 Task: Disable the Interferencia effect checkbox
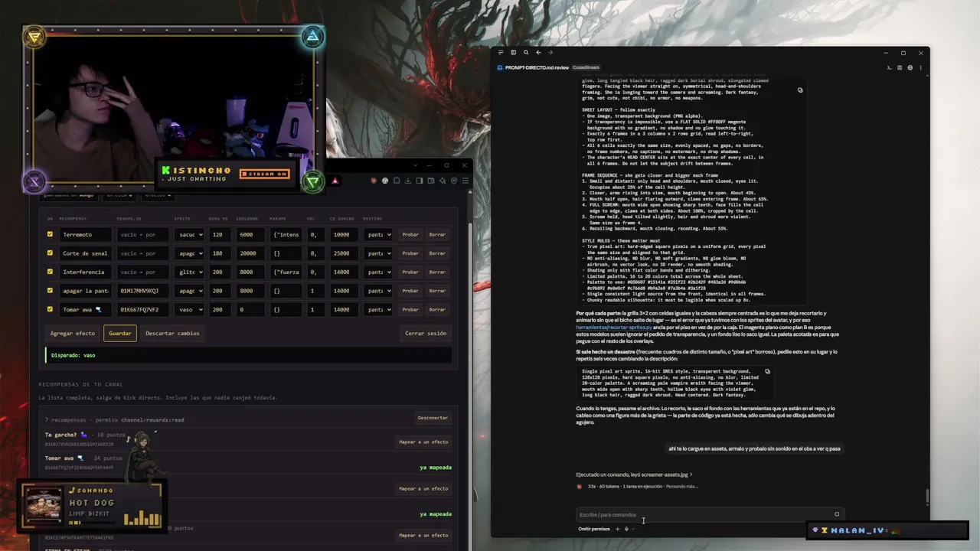[50, 272]
